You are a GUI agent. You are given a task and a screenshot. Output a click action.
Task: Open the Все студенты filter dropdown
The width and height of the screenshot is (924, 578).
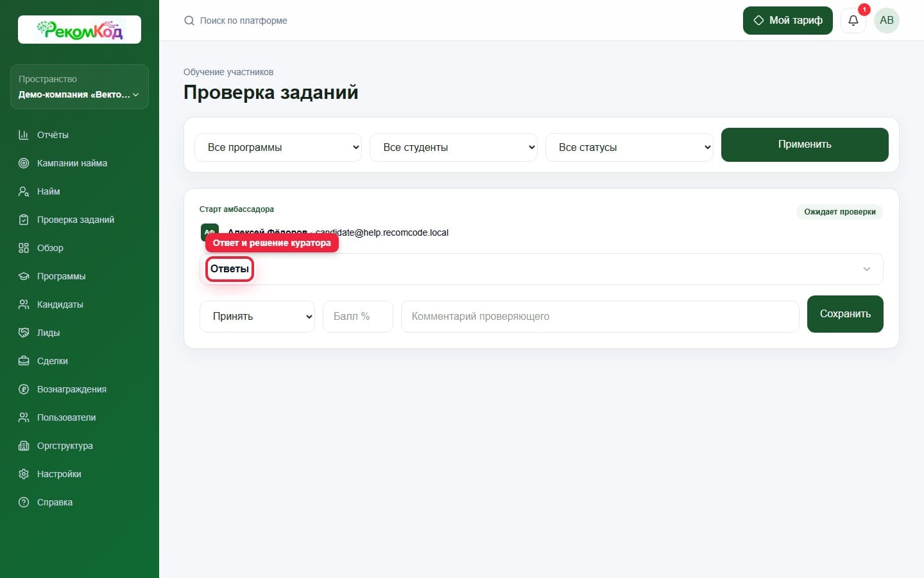[x=454, y=147]
